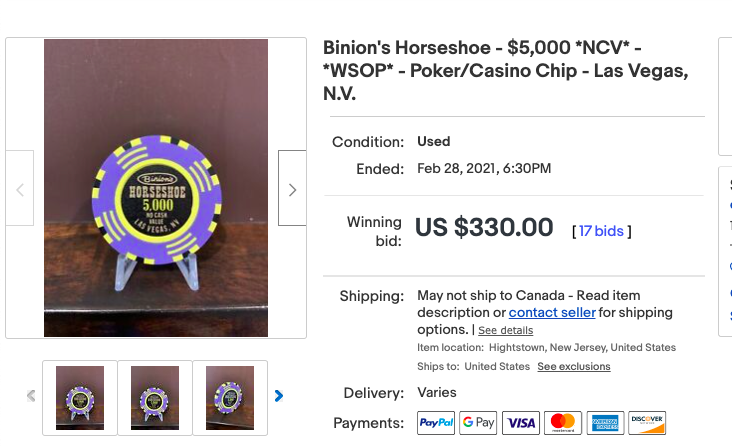Click the PayPal payment icon

[x=436, y=423]
